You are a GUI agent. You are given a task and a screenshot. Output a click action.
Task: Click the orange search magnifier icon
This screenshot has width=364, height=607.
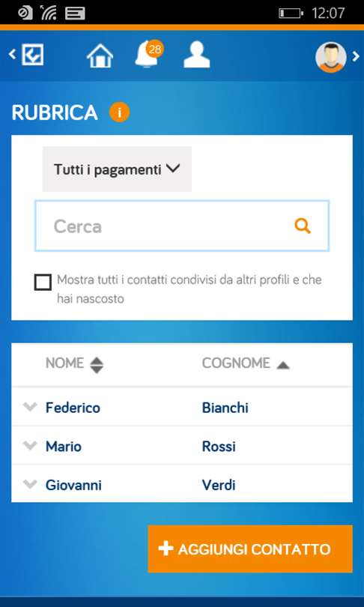[x=302, y=226]
